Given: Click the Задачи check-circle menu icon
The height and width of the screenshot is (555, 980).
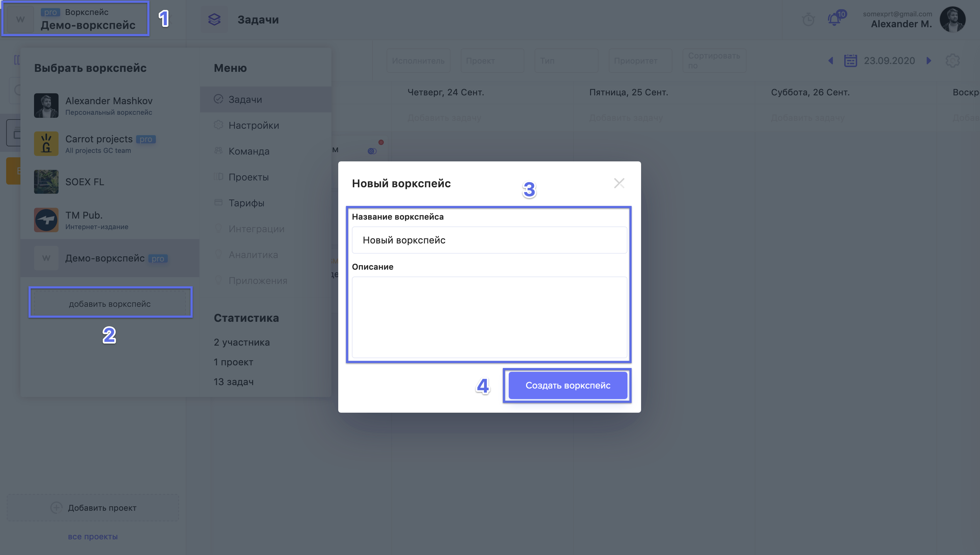Looking at the screenshot, I should 218,99.
